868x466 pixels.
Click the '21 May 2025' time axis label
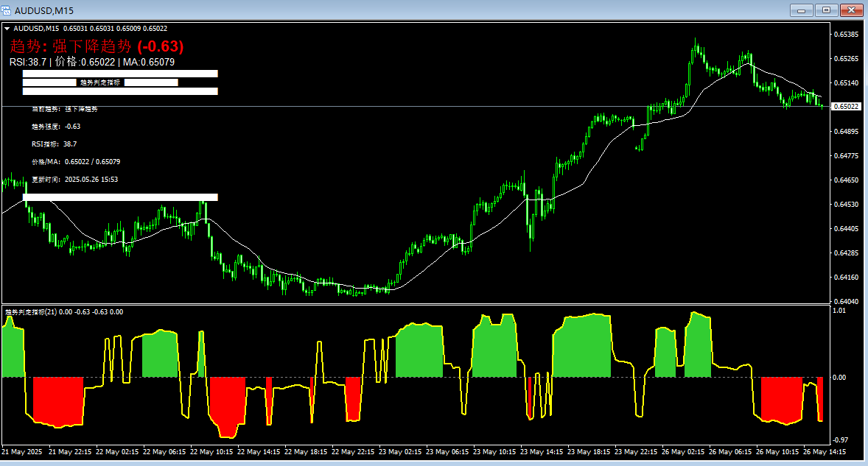(x=21, y=451)
